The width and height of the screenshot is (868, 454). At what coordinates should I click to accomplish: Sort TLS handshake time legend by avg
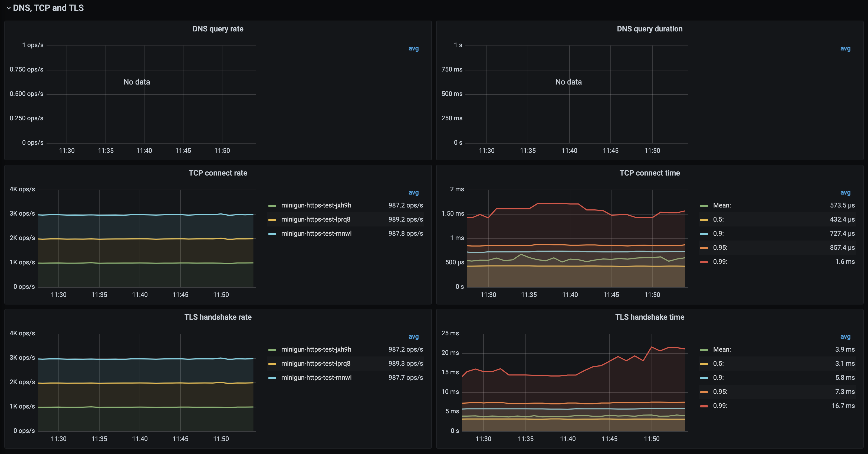[x=845, y=337]
